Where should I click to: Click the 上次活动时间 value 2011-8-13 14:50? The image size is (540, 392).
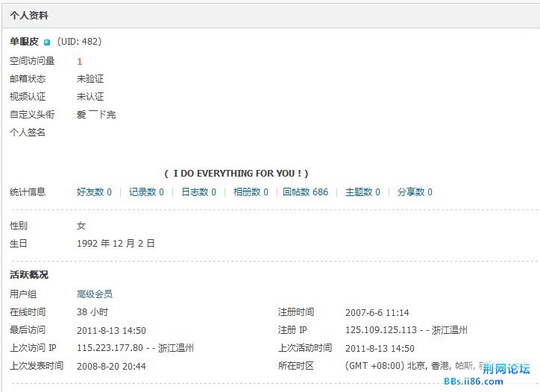click(x=380, y=349)
